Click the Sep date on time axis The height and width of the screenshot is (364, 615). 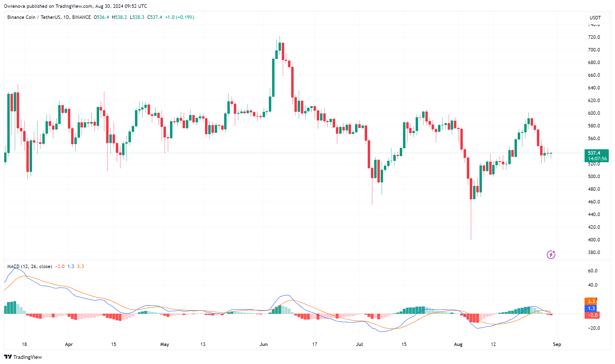point(557,344)
